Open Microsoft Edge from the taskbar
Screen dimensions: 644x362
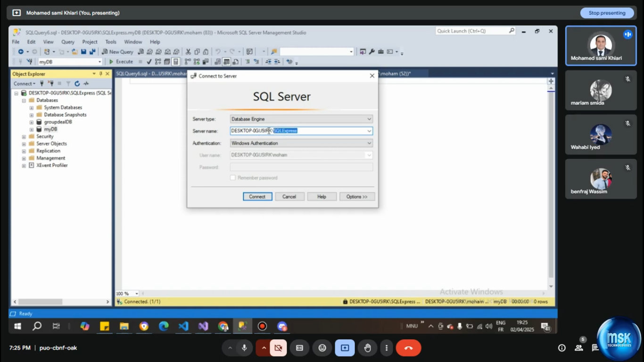[x=164, y=326]
